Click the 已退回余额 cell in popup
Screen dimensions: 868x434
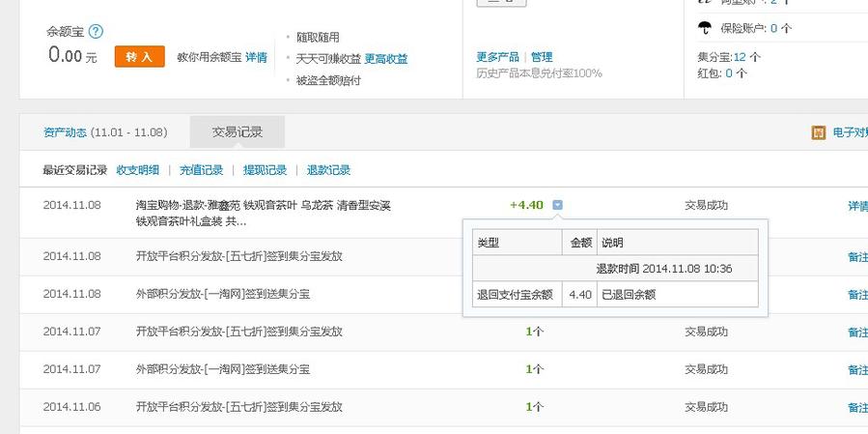[677, 294]
